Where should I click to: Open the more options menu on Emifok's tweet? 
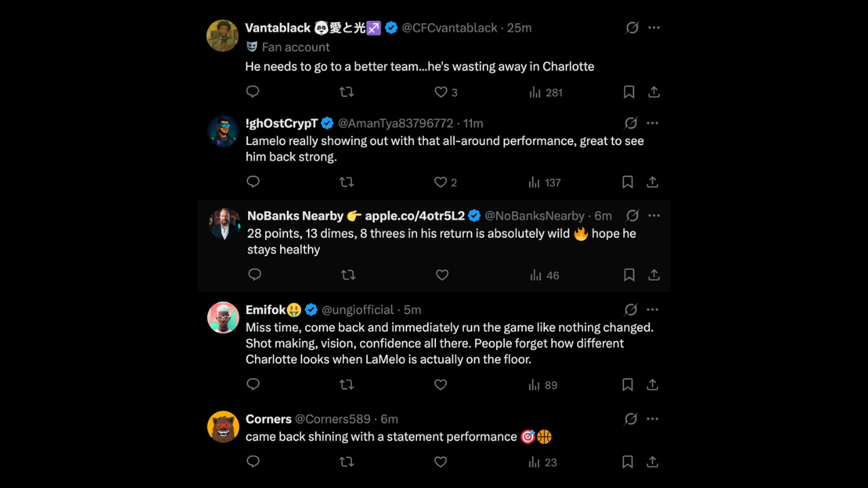(652, 309)
